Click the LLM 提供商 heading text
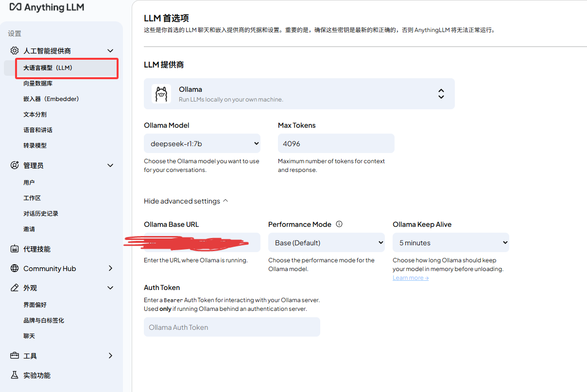This screenshot has width=587, height=392. click(x=164, y=65)
